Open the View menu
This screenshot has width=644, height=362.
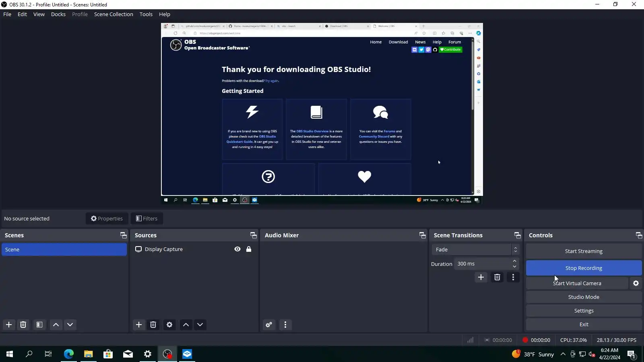(39, 14)
